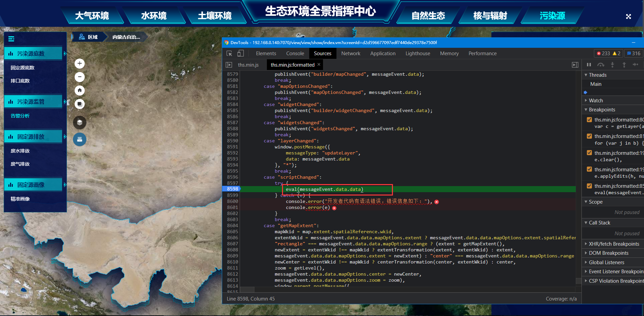Select 告警分析 in sidebar
This screenshot has height=316, width=644.
pyautogui.click(x=20, y=116)
